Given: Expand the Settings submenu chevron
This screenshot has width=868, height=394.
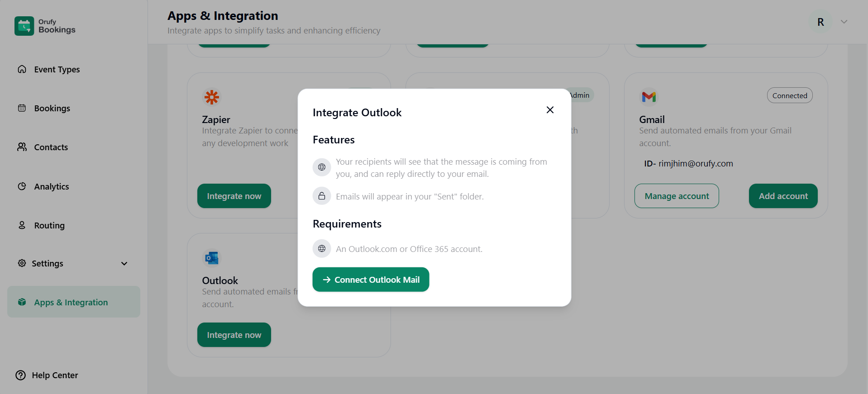Looking at the screenshot, I should 124,263.
